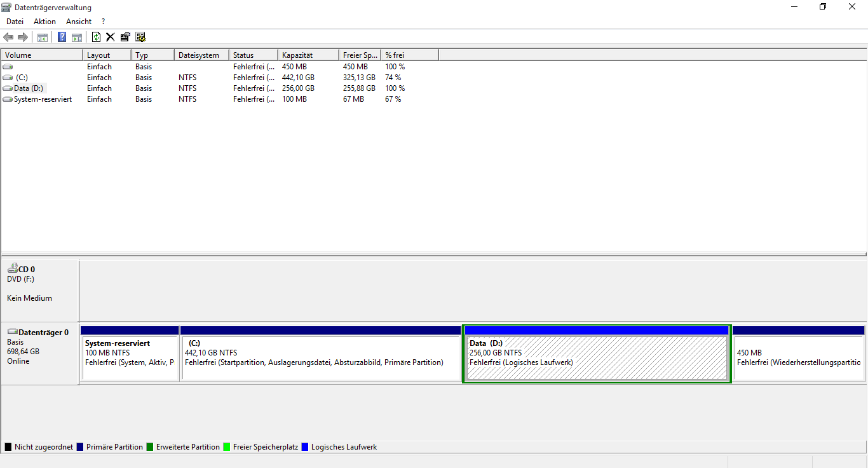Select the 450 MB recovery partition block
The image size is (868, 468).
[798, 358]
